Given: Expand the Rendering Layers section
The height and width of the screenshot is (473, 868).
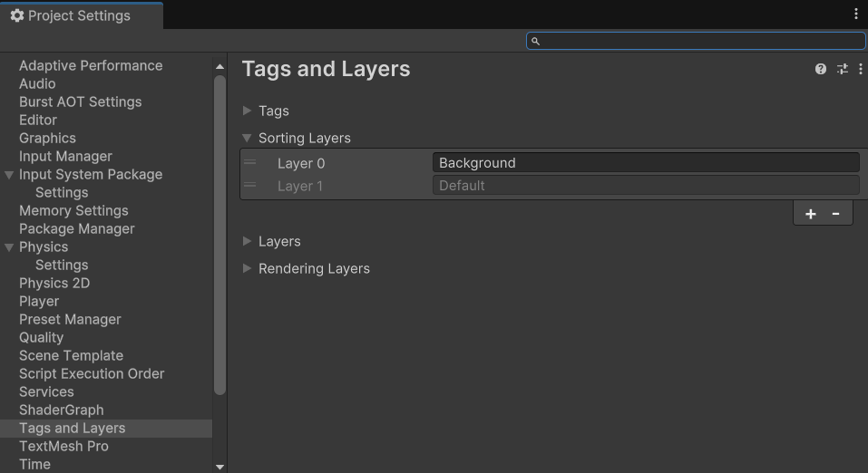Looking at the screenshot, I should [x=247, y=268].
